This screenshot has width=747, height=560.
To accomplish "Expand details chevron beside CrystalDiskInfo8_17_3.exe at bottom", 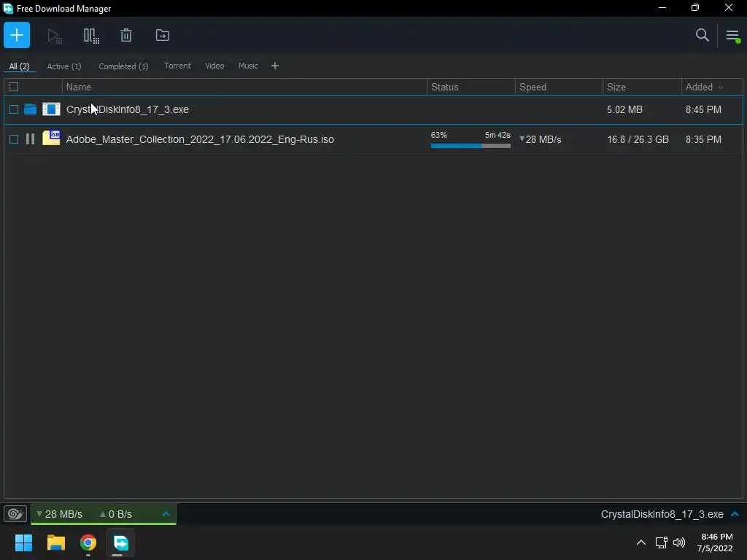I will tap(735, 514).
